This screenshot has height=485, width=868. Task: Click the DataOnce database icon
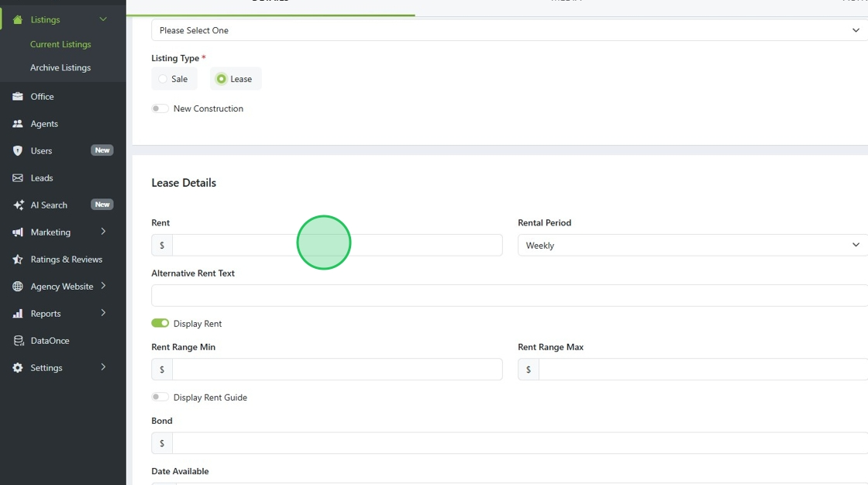coord(18,341)
